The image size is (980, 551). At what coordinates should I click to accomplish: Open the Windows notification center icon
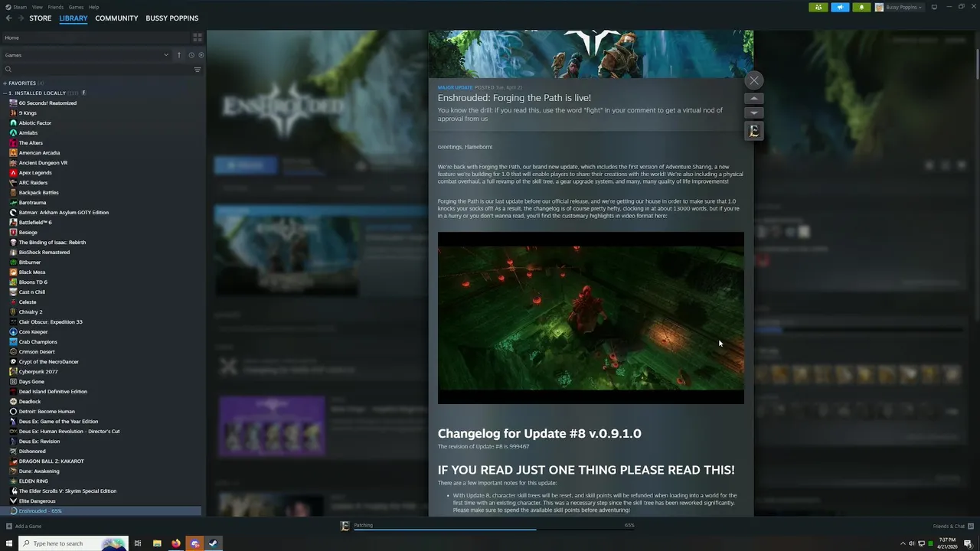968,543
